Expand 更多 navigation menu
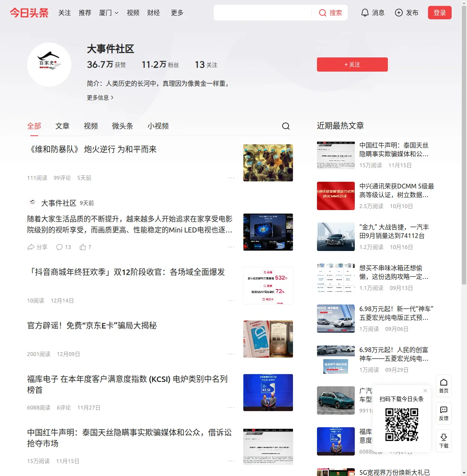This screenshot has width=467, height=476. point(177,13)
